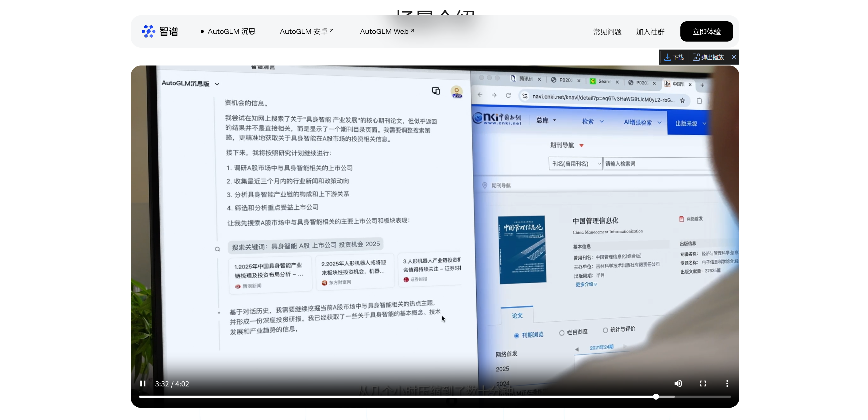Click the 中国管理信息化 journal cover
Screen dimensions: 868x420
(x=522, y=250)
